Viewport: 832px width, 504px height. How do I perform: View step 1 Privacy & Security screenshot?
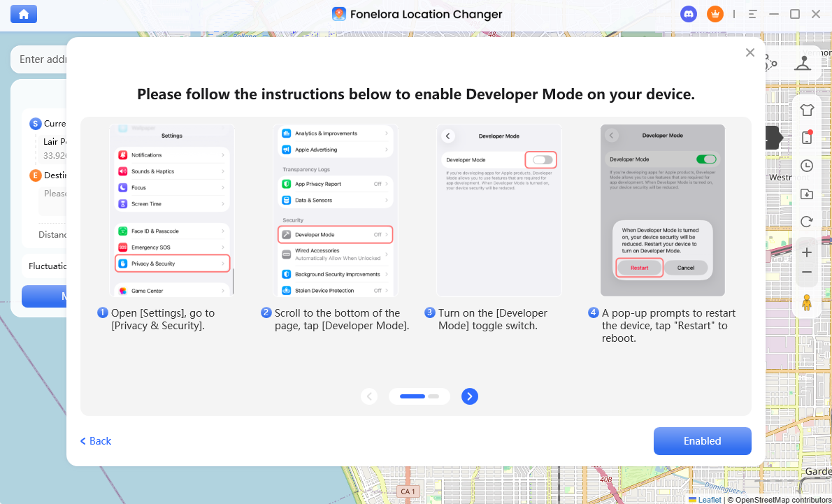(172, 210)
